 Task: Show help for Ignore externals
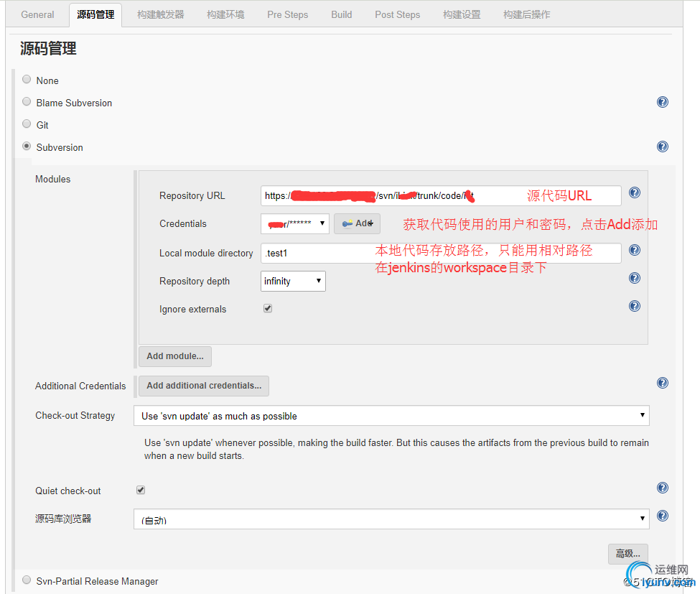[635, 306]
